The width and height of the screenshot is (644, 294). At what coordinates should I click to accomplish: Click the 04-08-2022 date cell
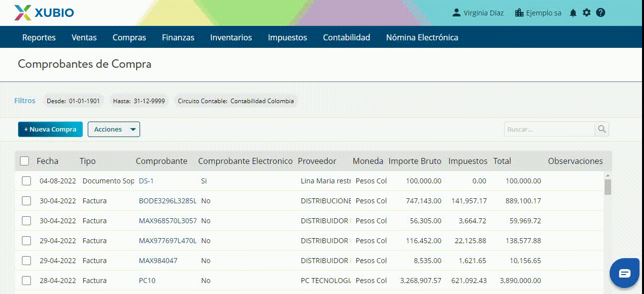(58, 181)
